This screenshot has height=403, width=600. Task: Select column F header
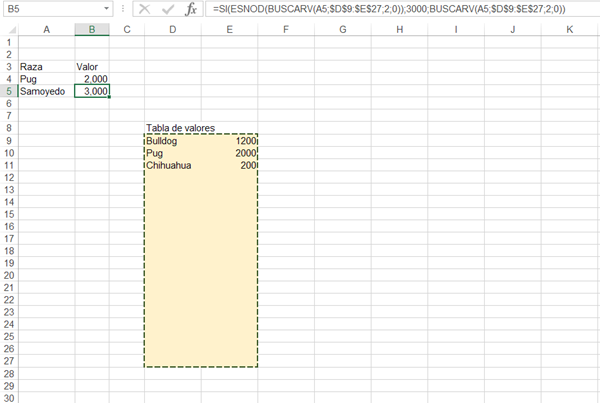pyautogui.click(x=286, y=29)
